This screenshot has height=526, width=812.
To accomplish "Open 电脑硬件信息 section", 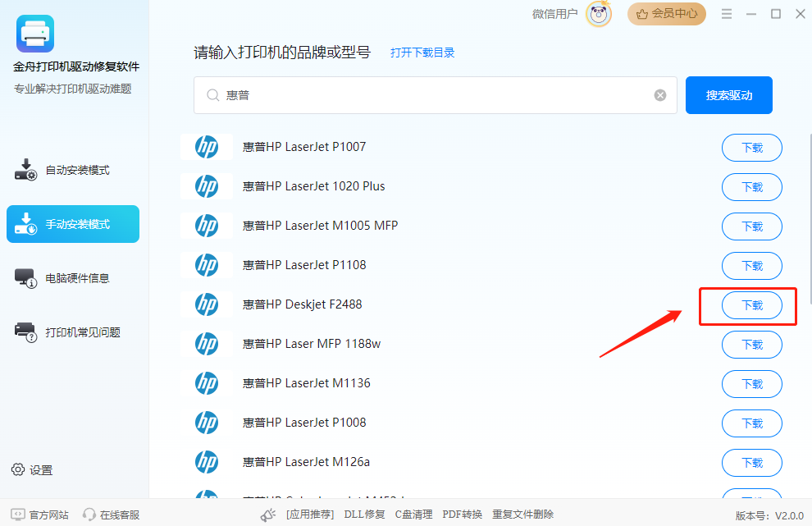I will coord(73,278).
